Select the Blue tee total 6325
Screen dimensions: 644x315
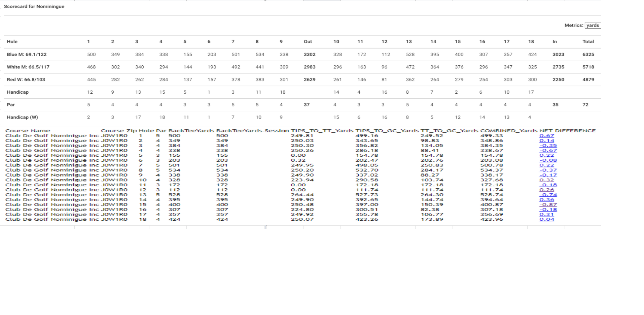coord(588,54)
